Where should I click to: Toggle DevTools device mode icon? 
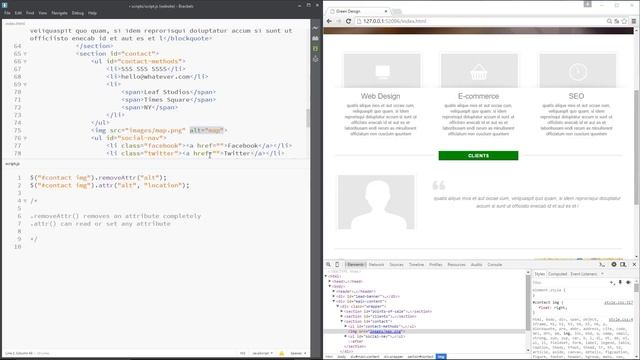pos(337,264)
